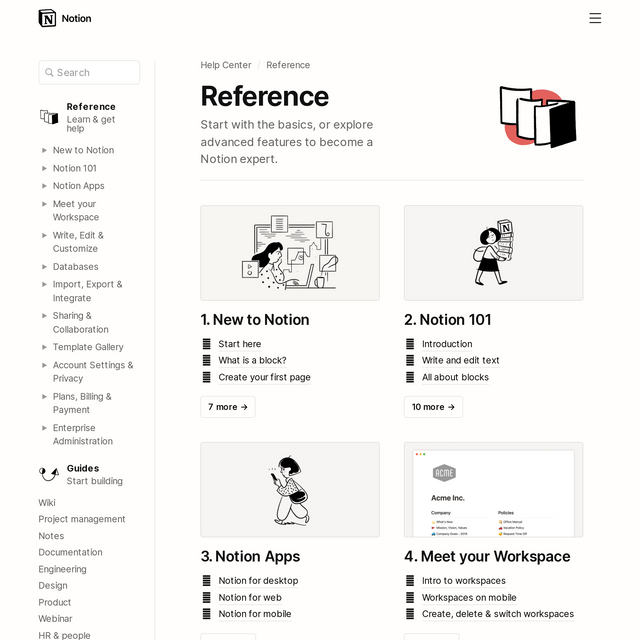Open the Product guide link
Image resolution: width=640 pixels, height=640 pixels.
click(55, 602)
